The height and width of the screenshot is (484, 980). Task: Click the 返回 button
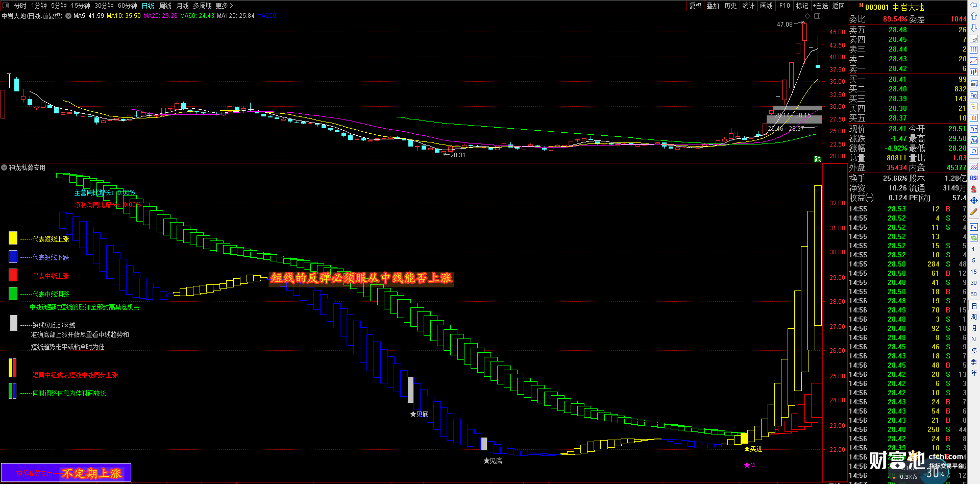pyautogui.click(x=839, y=6)
